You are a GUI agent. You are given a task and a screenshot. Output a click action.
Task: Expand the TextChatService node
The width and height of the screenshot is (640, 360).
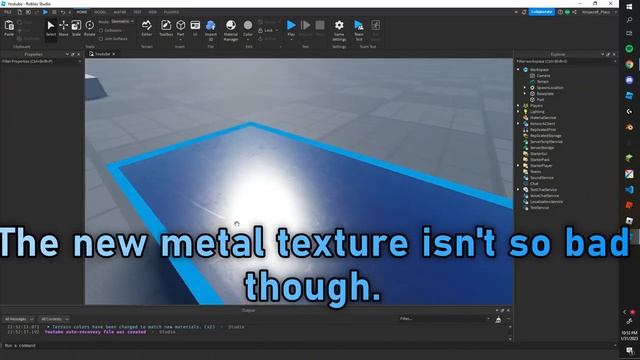click(x=518, y=190)
